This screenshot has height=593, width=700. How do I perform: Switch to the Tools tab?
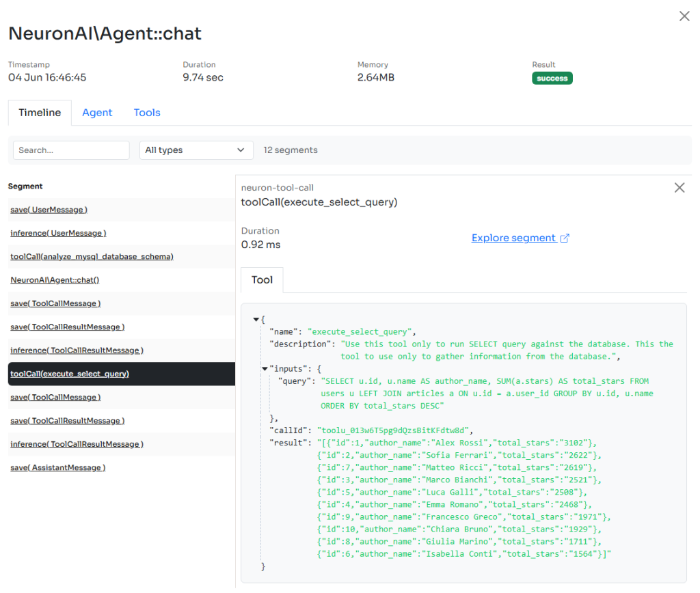tap(147, 113)
